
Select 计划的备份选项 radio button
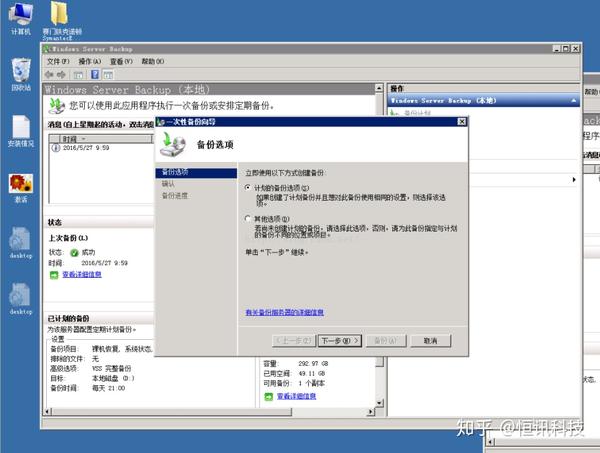coord(248,187)
